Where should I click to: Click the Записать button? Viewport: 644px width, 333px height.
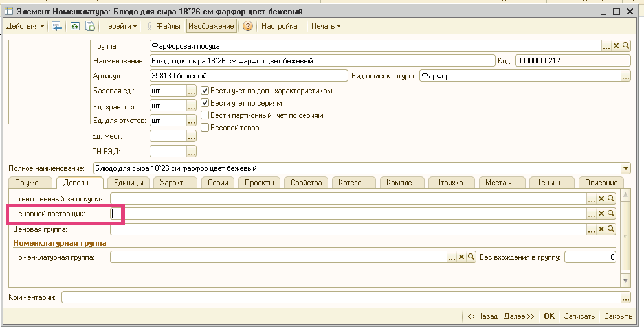tap(579, 316)
